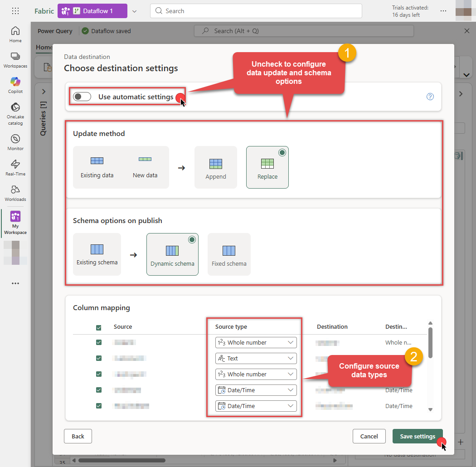Open the Microsoft 365 app launcher grid

pyautogui.click(x=15, y=11)
